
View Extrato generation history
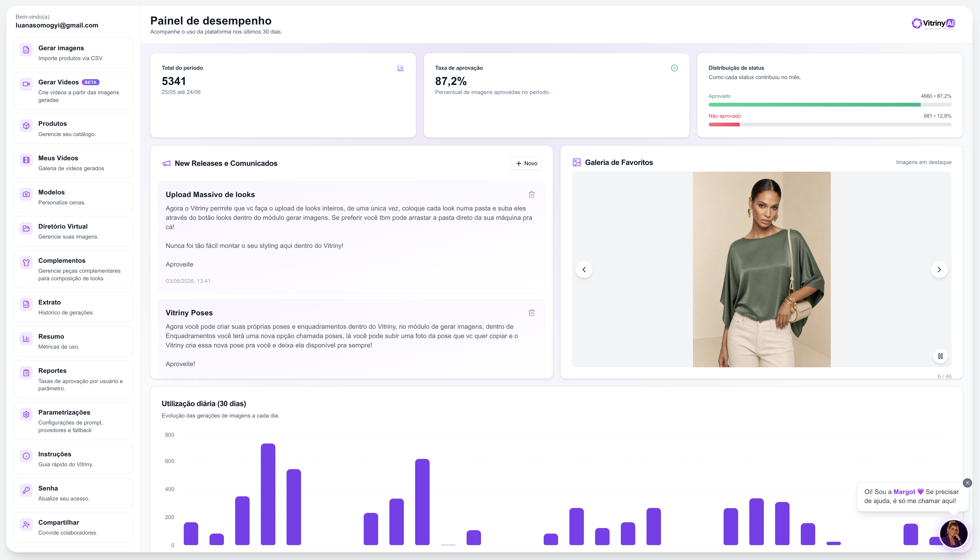(74, 307)
